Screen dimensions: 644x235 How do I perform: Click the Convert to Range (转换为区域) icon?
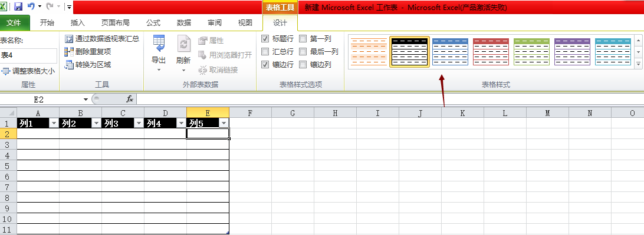68,64
